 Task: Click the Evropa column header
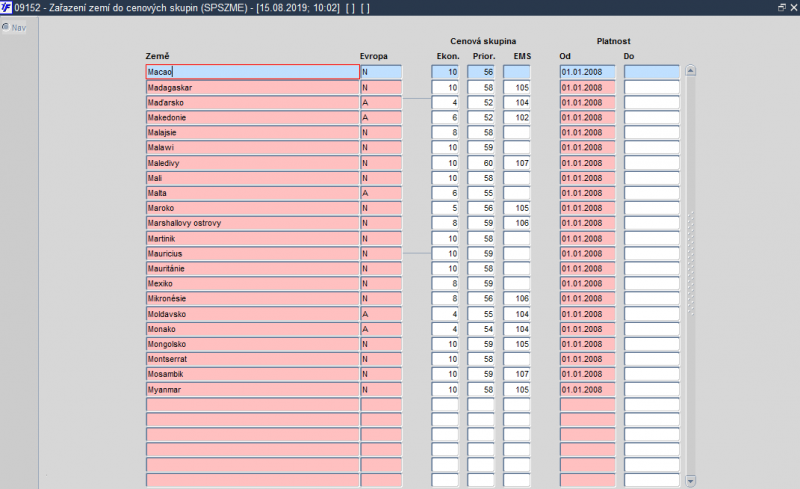coord(373,56)
